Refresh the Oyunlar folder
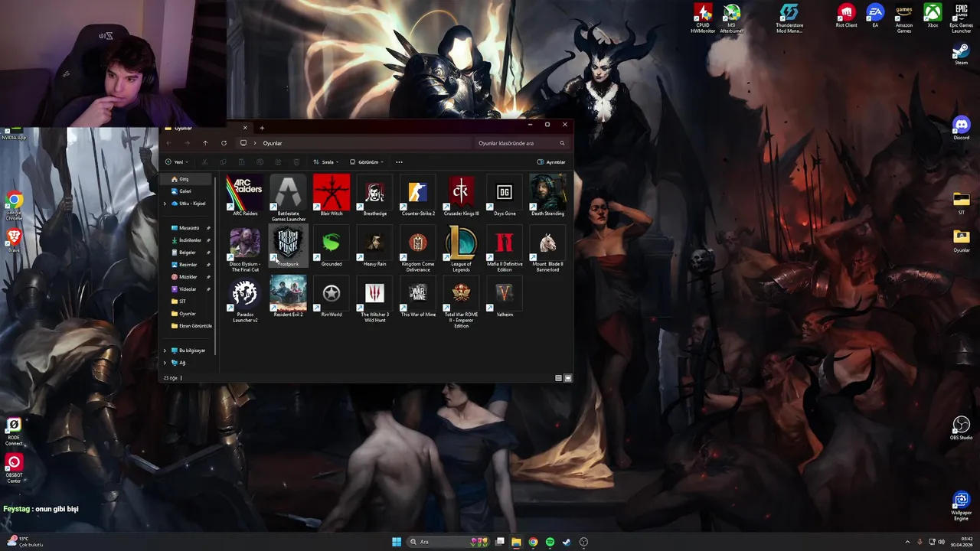The image size is (980, 551). pos(224,143)
